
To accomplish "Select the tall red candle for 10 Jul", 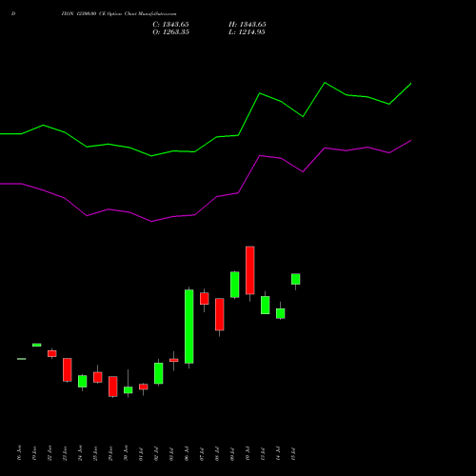I will pos(250,270).
